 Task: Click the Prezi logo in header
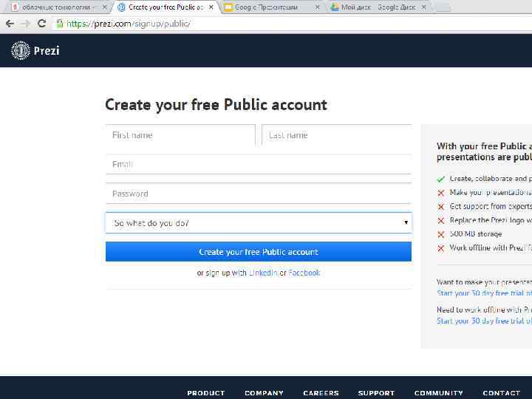click(x=35, y=50)
